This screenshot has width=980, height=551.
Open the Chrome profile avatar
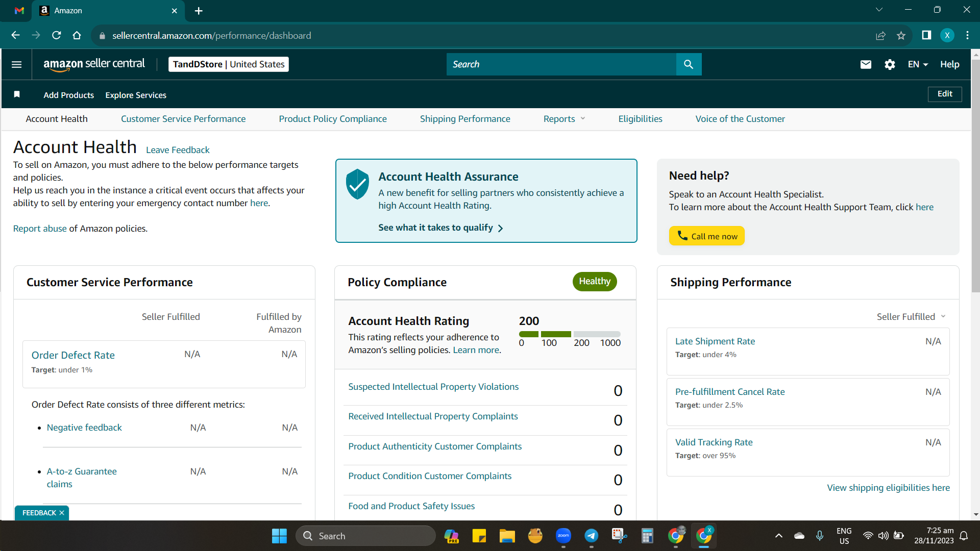(x=947, y=35)
